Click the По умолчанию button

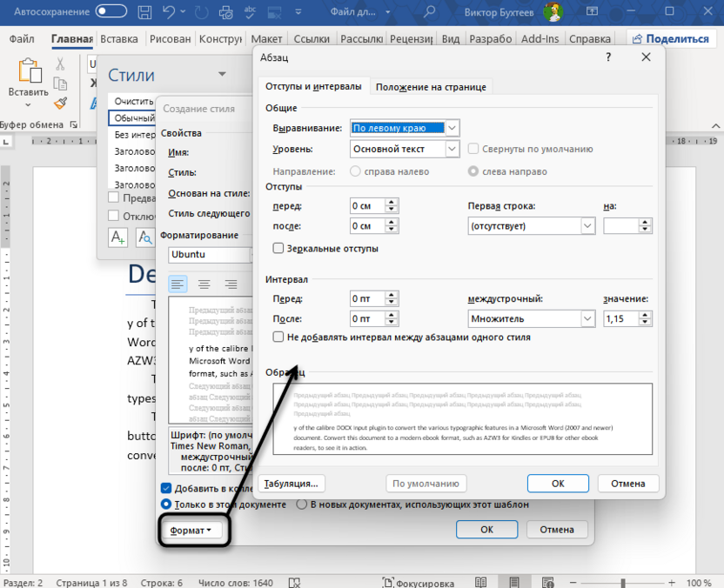tap(426, 483)
